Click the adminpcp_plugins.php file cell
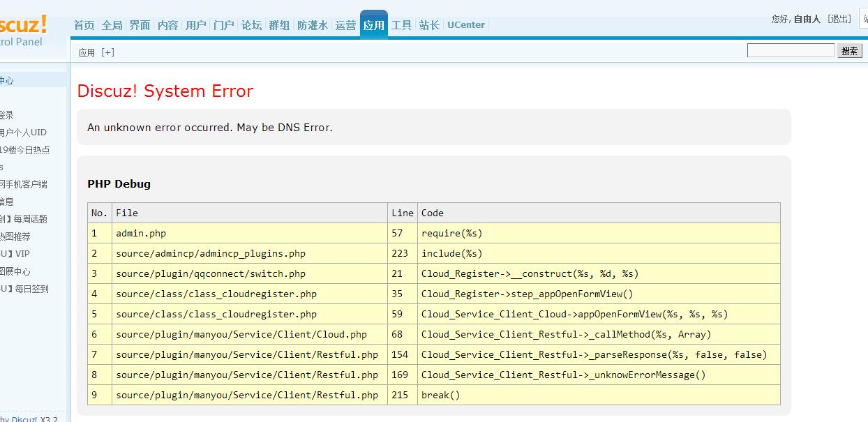This screenshot has height=422, width=868. point(250,253)
